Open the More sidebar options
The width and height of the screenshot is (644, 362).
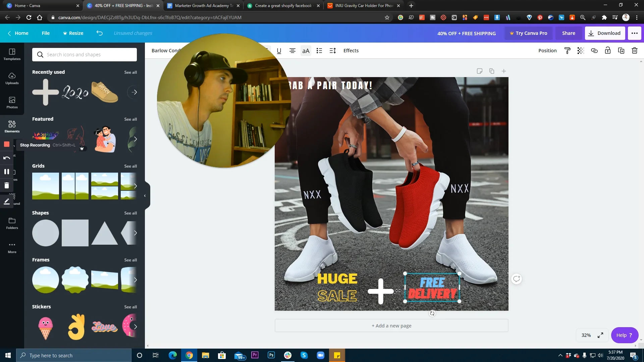[12, 247]
